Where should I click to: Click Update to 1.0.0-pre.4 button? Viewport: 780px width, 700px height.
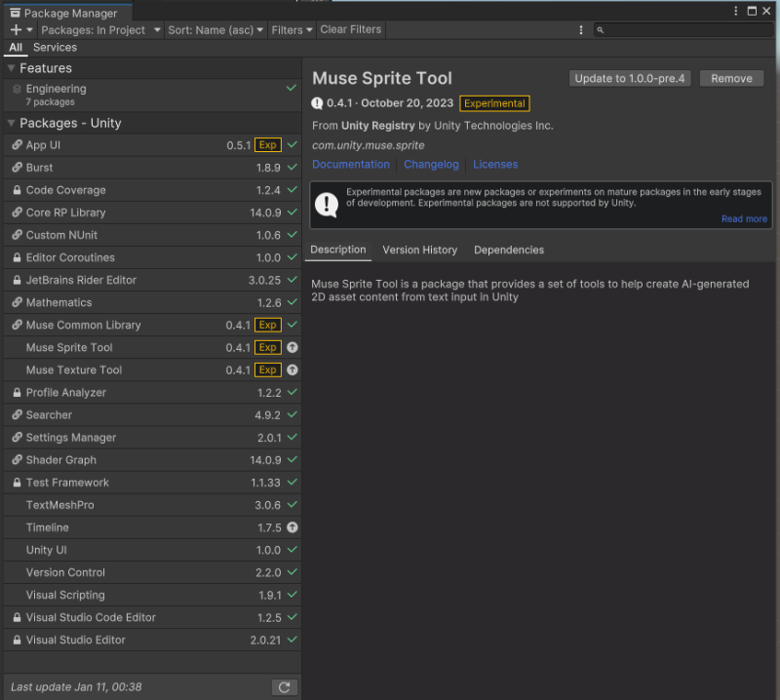pos(629,78)
